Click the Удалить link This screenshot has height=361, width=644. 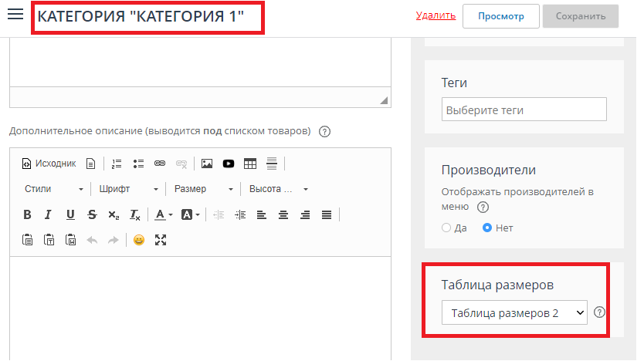pyautogui.click(x=436, y=15)
